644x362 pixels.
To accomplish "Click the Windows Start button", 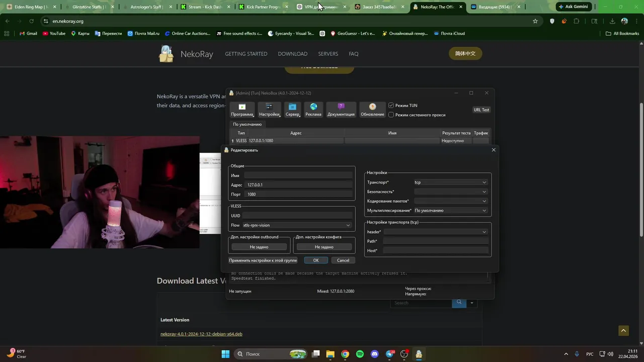I will pos(225,354).
